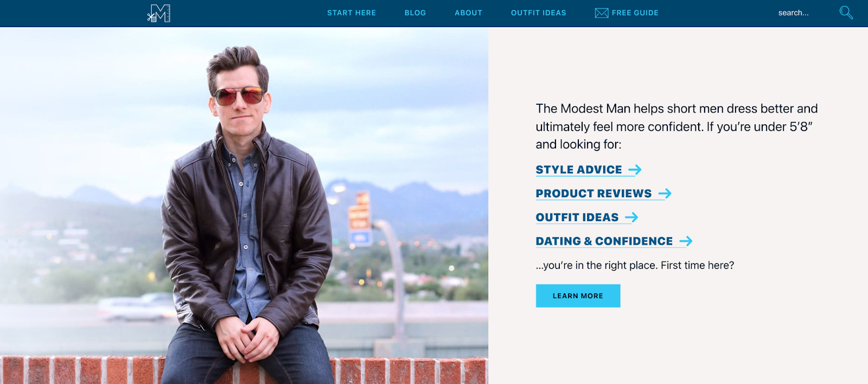Click the arrow beside the Outfit Ideas link
The image size is (868, 384).
coord(631,217)
